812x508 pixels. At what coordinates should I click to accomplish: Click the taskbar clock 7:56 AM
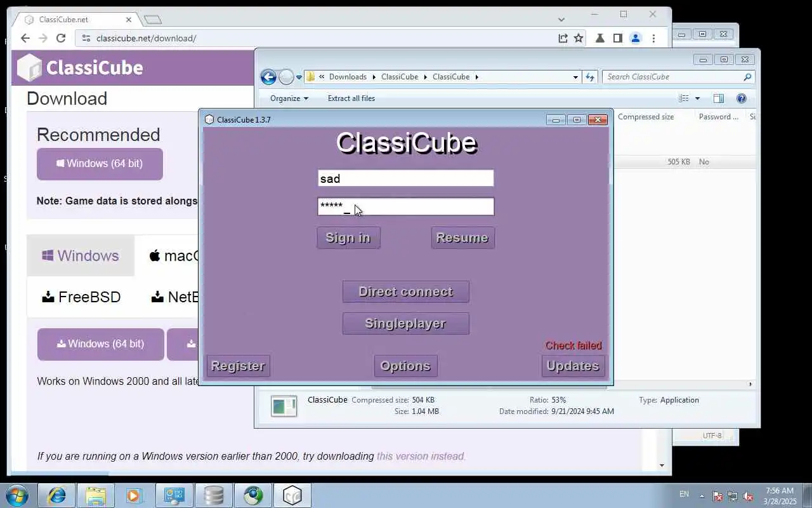780,491
